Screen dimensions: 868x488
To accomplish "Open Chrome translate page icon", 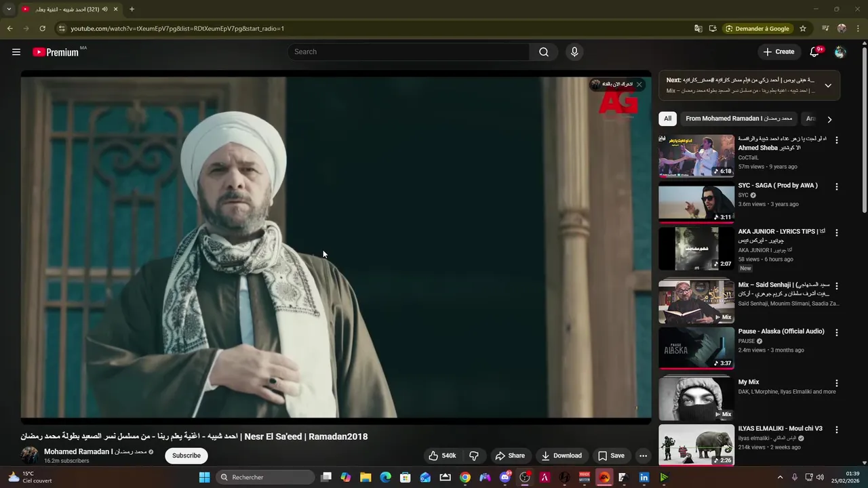I will 698,28.
